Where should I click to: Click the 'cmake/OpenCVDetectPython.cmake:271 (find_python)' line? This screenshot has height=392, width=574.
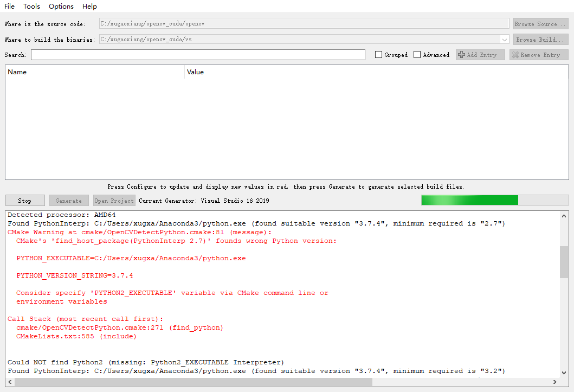[120, 327]
